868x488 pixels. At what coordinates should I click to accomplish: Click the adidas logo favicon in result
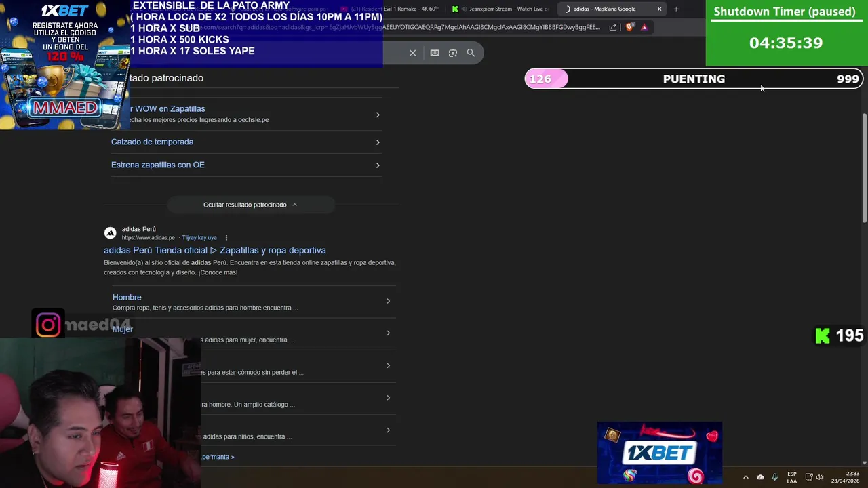[x=110, y=233]
